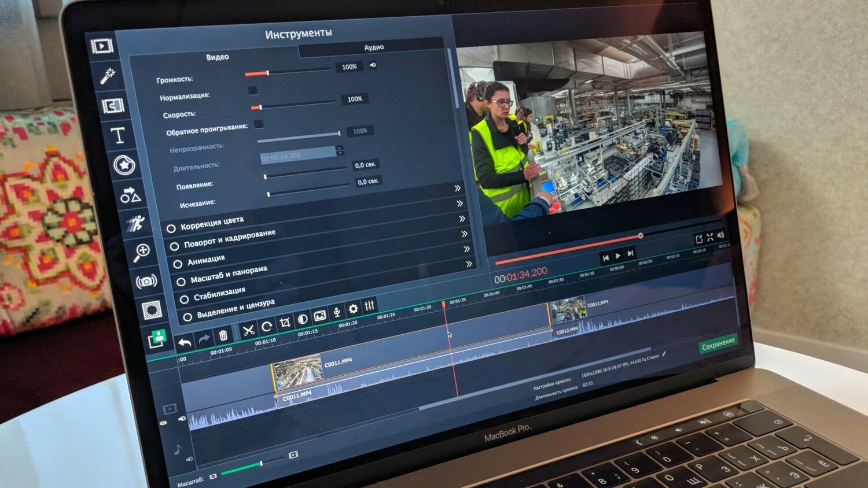Viewport: 868px width, 488px height.
Task: Open the Audio equalizer sliders icon
Action: pyautogui.click(x=369, y=305)
